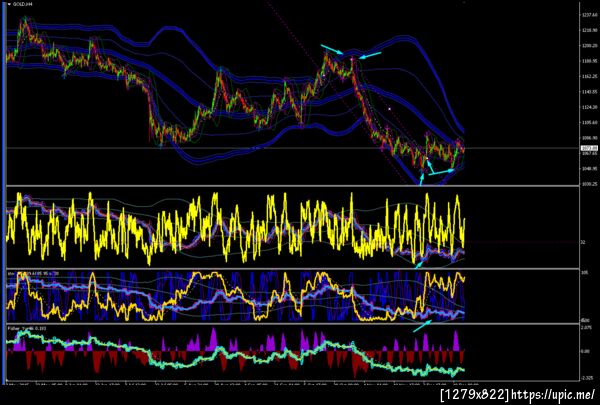600x405 pixels.
Task: Click the horizontal grey price line on chart
Action: point(293,148)
